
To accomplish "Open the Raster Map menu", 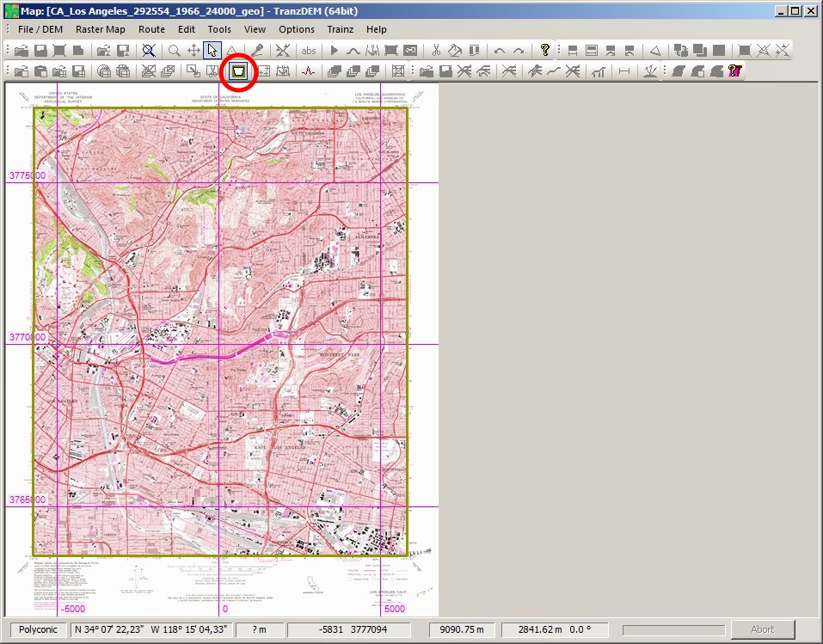I will 100,29.
